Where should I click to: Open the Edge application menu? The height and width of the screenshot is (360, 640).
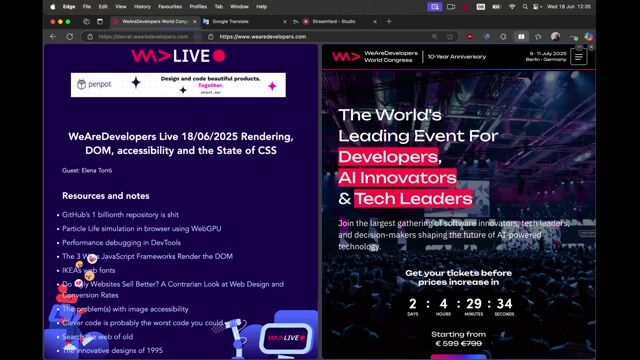point(69,7)
